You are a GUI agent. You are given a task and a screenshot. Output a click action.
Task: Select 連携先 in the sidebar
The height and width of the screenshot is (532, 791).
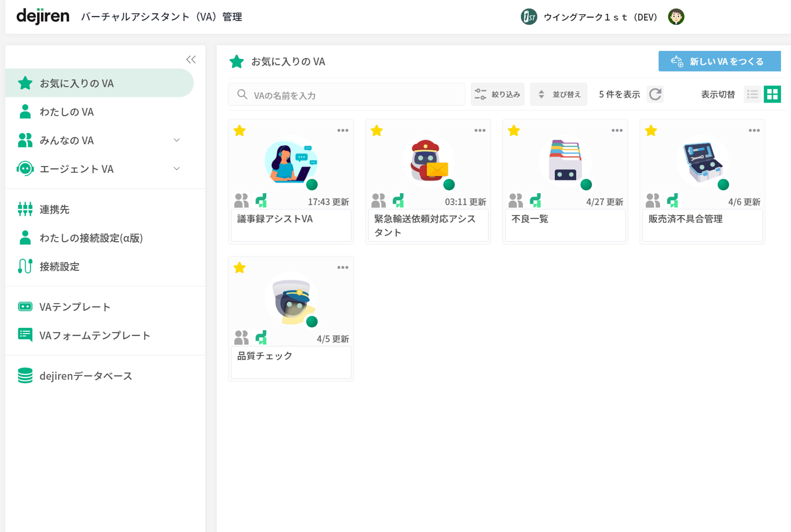[x=54, y=209]
